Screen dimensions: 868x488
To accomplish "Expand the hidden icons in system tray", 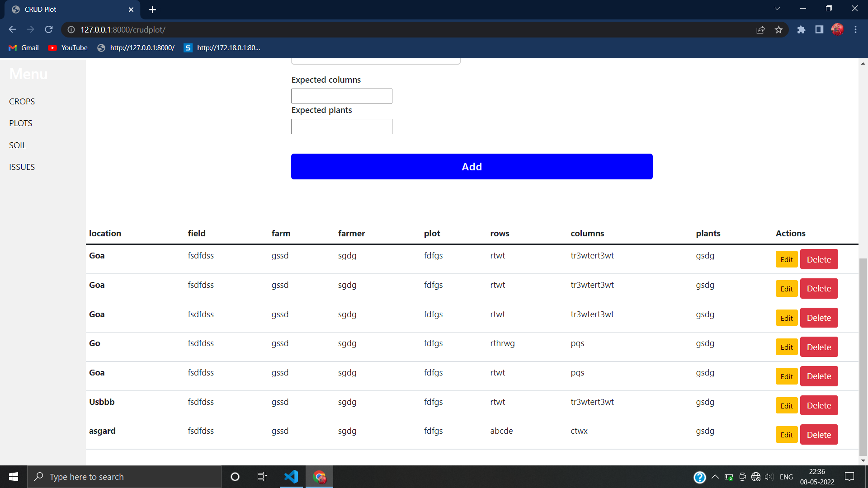I will (715, 477).
